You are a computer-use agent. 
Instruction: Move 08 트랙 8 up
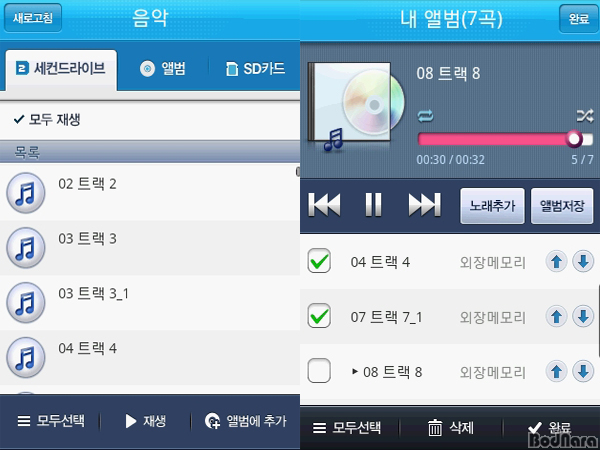556,371
